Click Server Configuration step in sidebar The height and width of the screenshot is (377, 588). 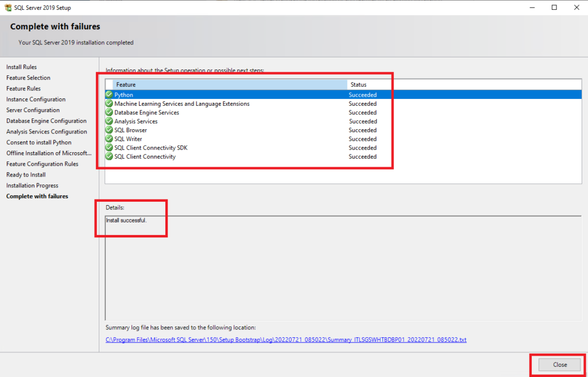click(33, 110)
